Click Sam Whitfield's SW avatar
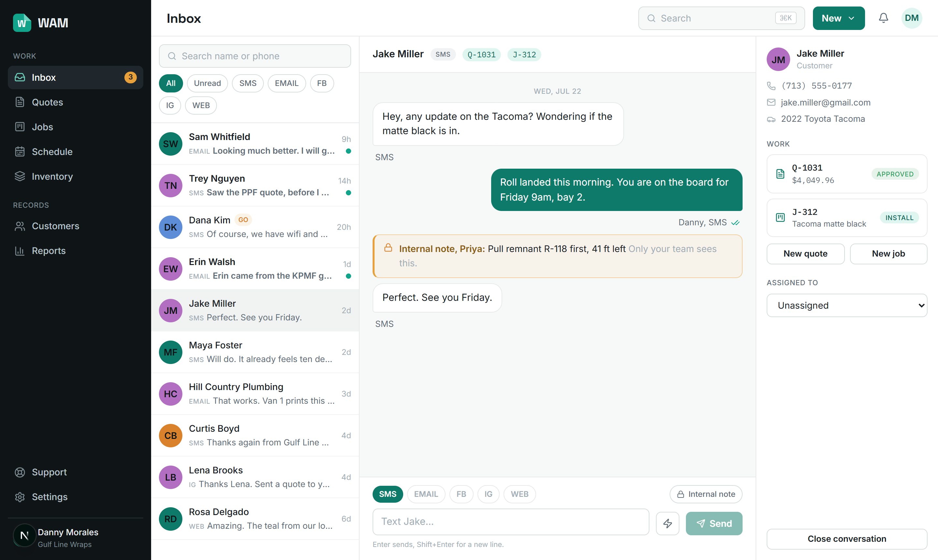The height and width of the screenshot is (560, 938). point(171,144)
